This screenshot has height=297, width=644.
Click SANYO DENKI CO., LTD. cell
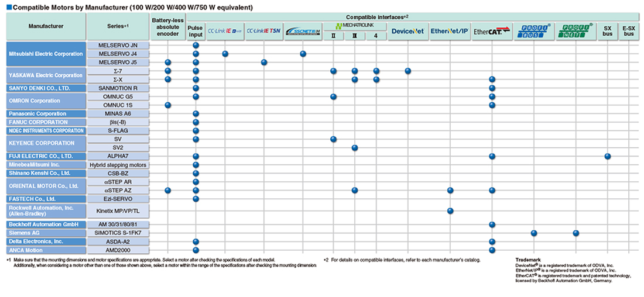click(x=46, y=88)
